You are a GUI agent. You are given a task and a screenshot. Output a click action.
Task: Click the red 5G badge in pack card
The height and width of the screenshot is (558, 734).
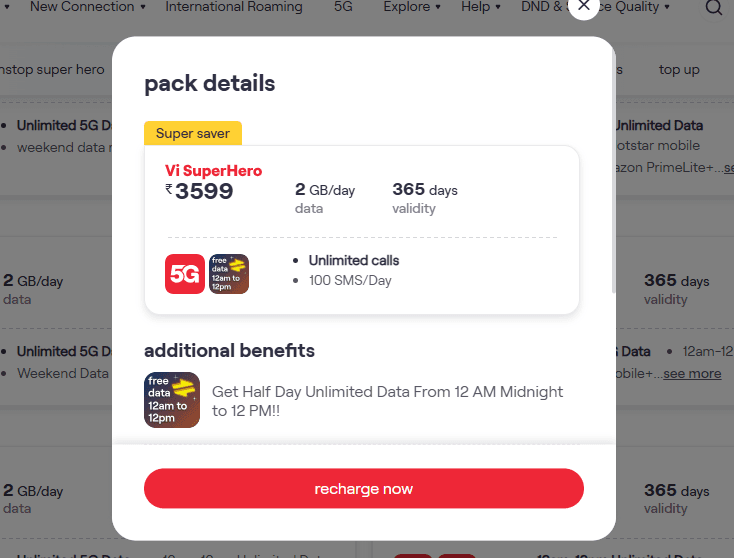click(184, 274)
